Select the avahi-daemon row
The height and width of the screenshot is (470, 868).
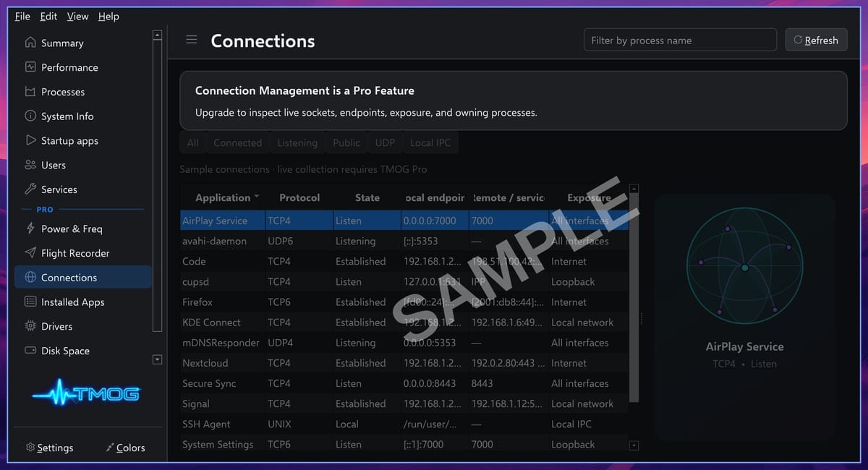click(404, 241)
